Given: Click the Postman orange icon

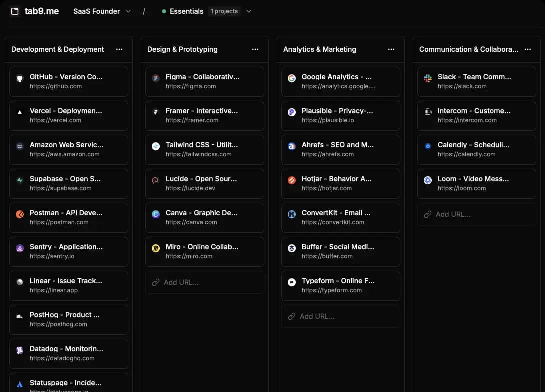Looking at the screenshot, I should coord(20,214).
